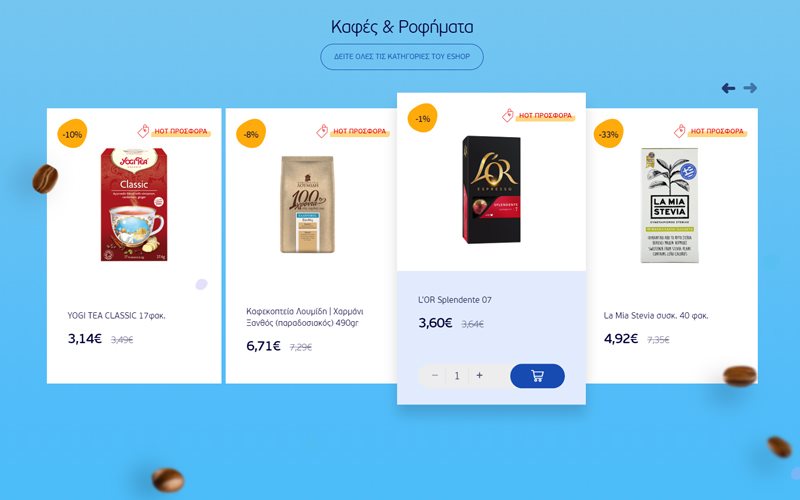Click the Loumidis coffee bag image
This screenshot has height=500, width=800.
308,204
